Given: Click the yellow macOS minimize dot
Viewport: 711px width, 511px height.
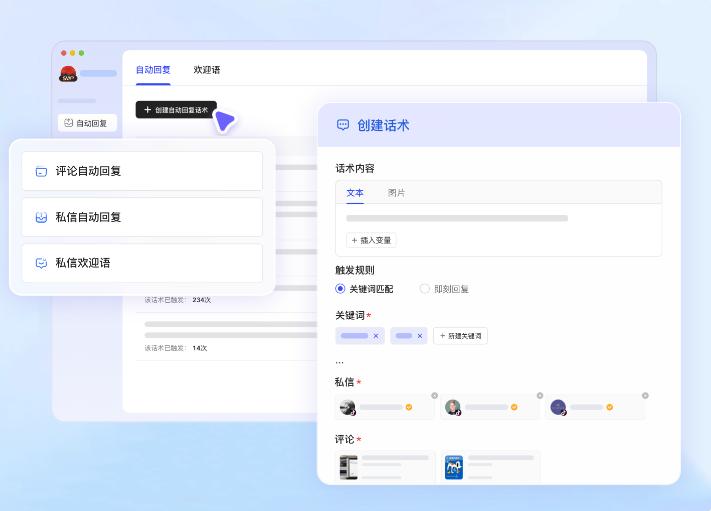Looking at the screenshot, I should coord(73,53).
